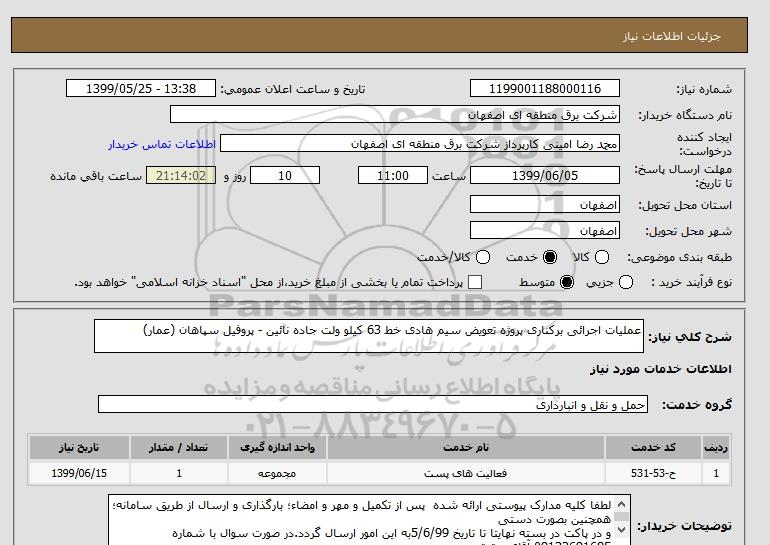Image resolution: width=770 pixels, height=545 pixels.
Task: Click the شهر محل تحویل field اصفهان
Action: (x=545, y=230)
